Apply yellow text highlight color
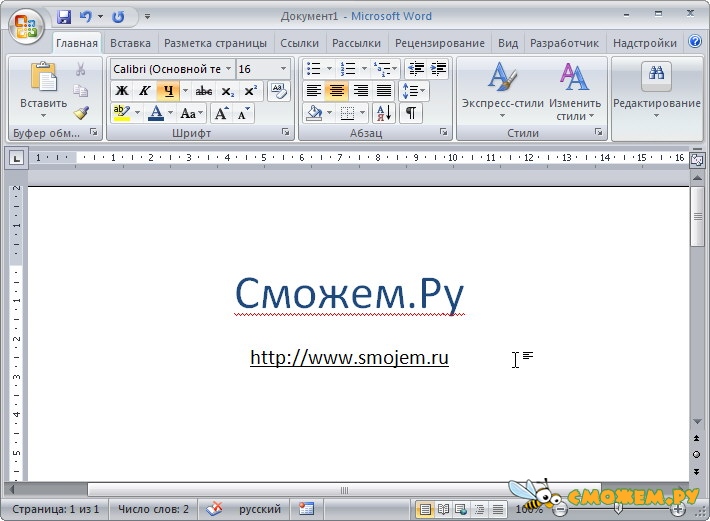 click(x=122, y=113)
